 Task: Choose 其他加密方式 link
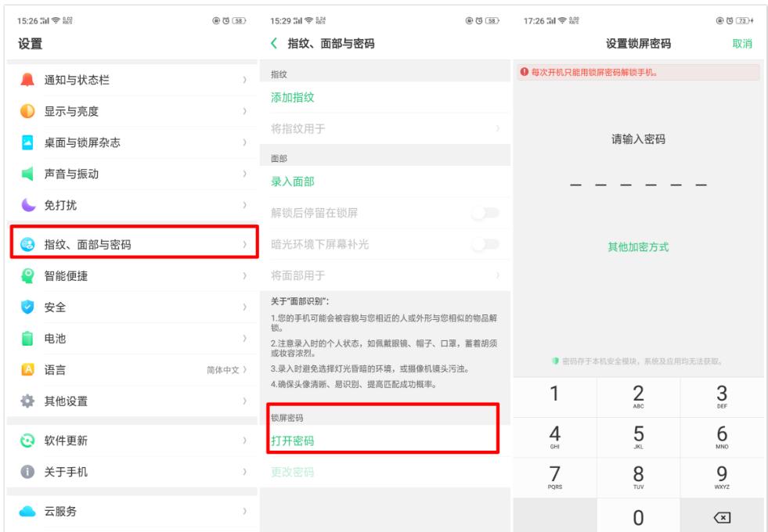pyautogui.click(x=638, y=245)
